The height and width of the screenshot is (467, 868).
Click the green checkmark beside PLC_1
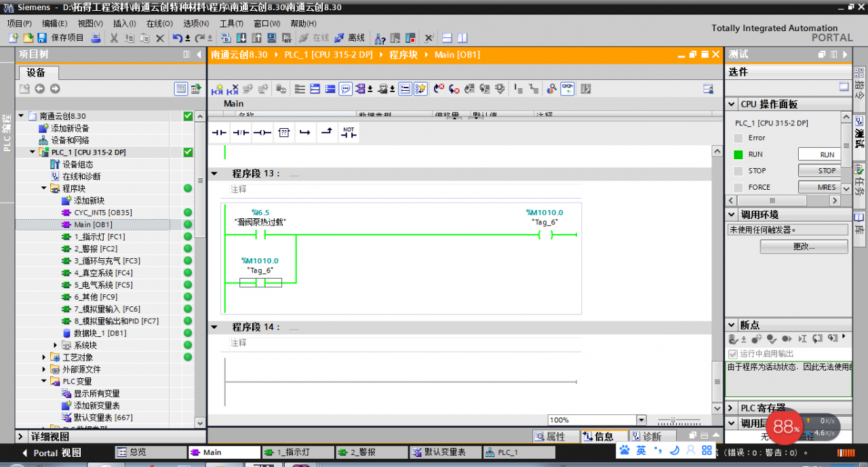tap(188, 153)
